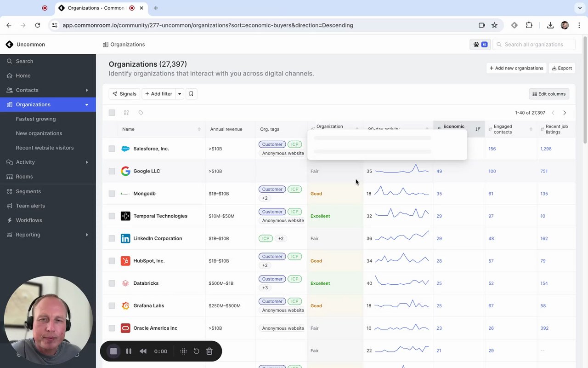Select the Temporal Technologies row checkbox
Image resolution: width=588 pixels, height=368 pixels.
112,216
